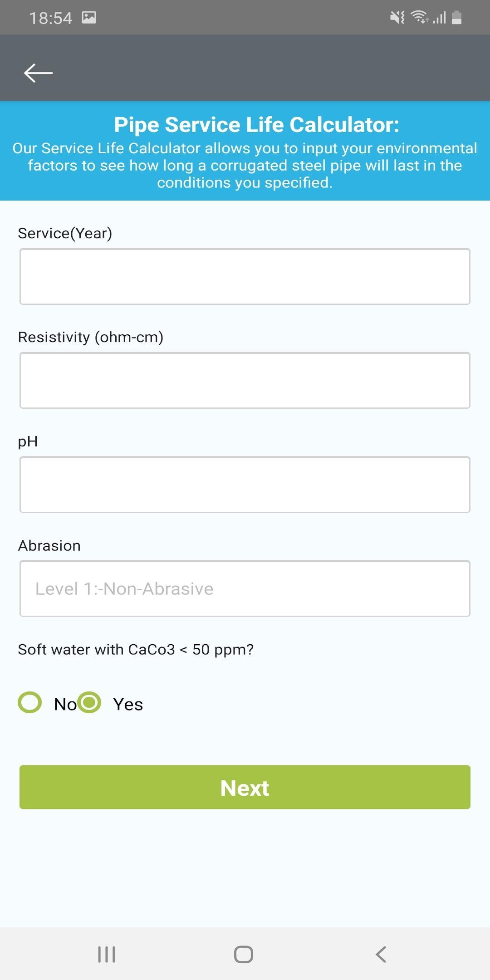Tap the muted sound status icon
The image size is (490, 980).
(x=397, y=18)
